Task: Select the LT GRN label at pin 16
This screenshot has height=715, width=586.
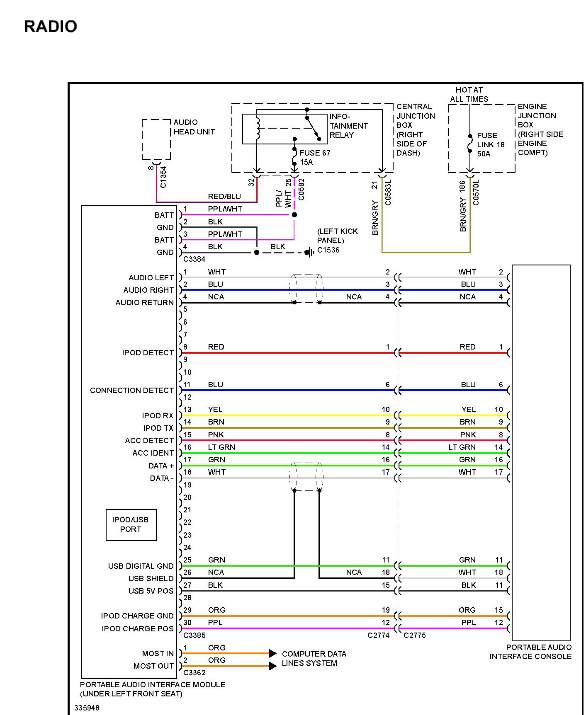Action: (222, 447)
